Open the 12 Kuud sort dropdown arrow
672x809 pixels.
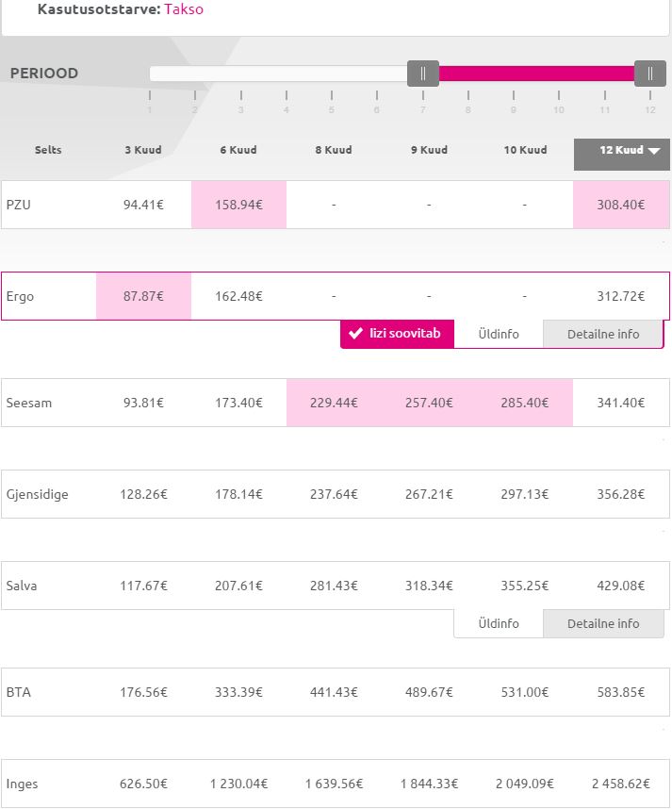point(654,151)
